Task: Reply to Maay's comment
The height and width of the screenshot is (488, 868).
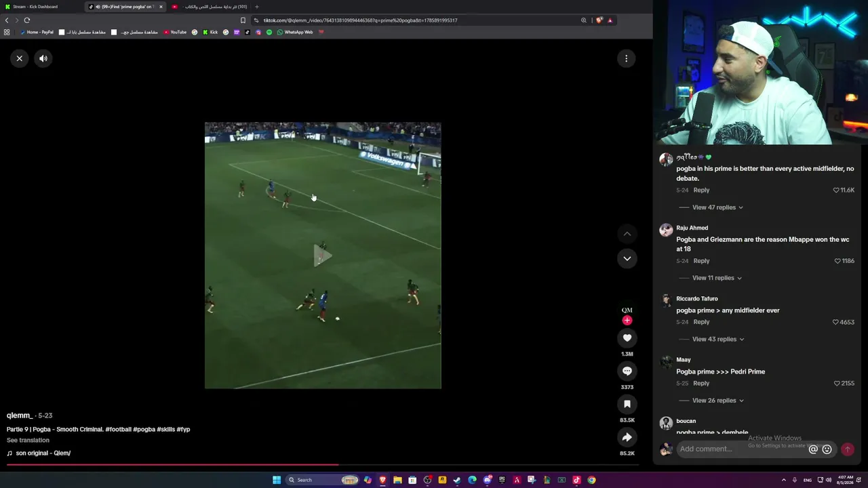Action: coord(701,384)
